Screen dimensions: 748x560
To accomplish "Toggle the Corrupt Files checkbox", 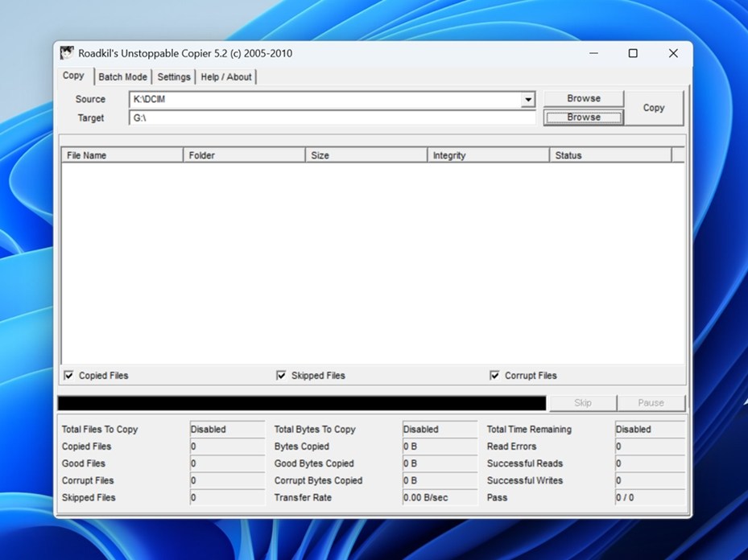I will [x=494, y=376].
